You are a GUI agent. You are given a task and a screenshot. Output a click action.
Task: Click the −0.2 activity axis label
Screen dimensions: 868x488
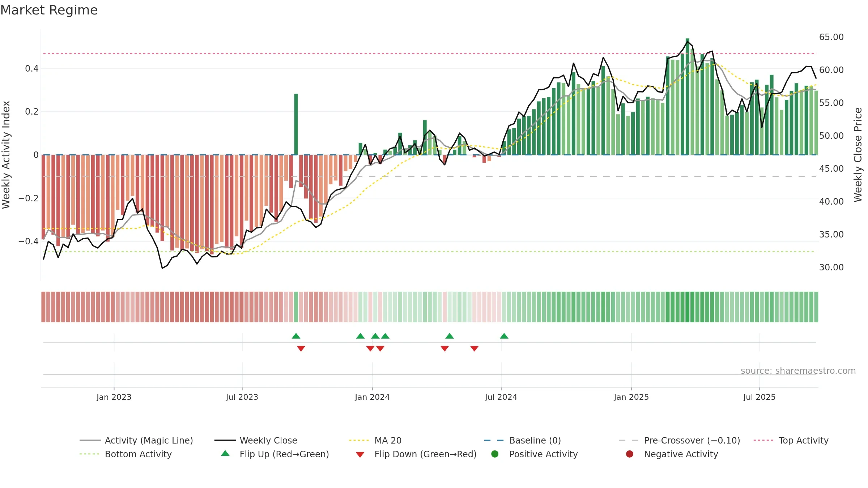28,198
